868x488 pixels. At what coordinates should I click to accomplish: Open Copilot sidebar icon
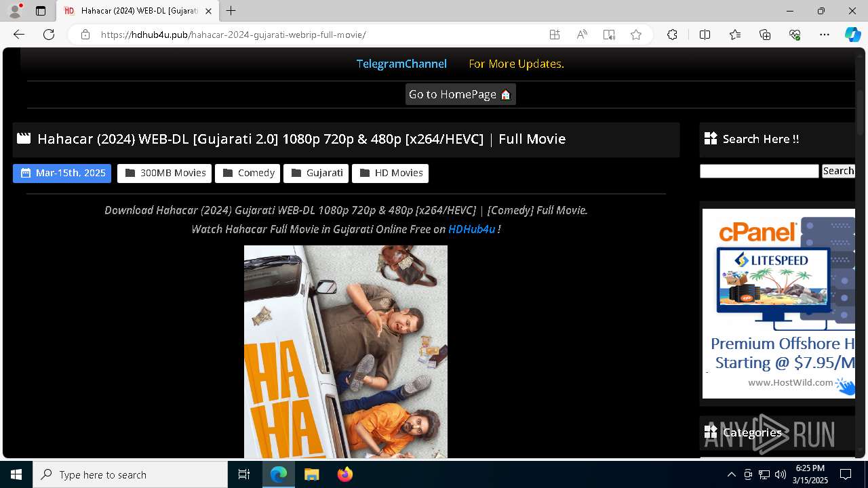pyautogui.click(x=853, y=35)
